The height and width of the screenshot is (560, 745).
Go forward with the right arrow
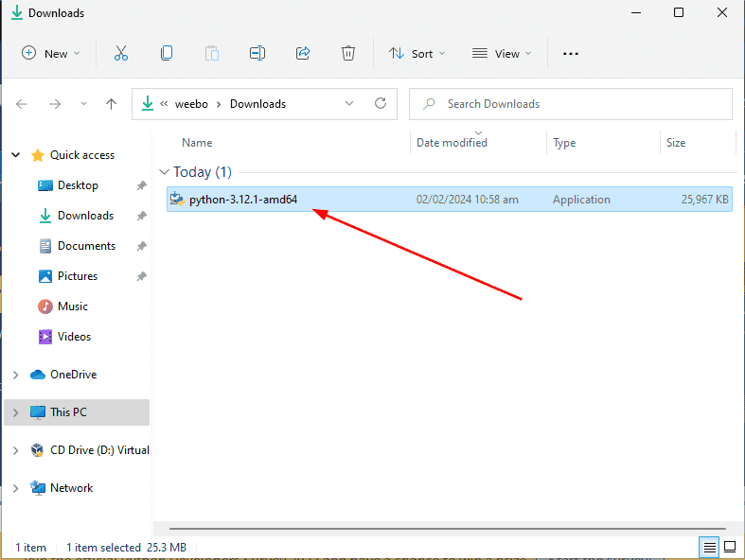point(55,104)
